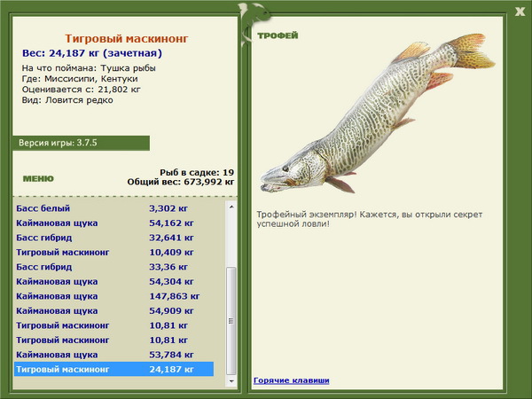Click the Вес: 24,187 кг (зачетная) text

pyautogui.click(x=92, y=53)
